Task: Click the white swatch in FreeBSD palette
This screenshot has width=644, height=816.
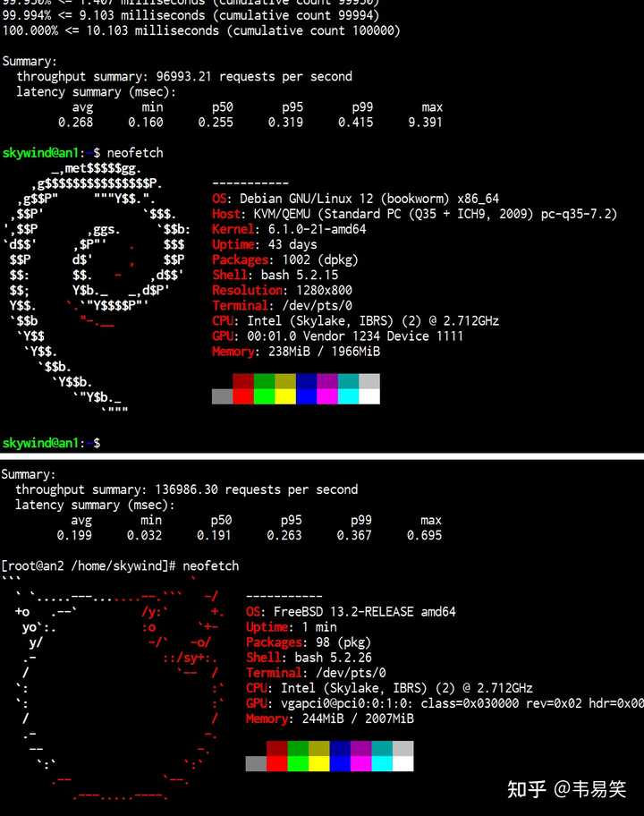Action: tap(403, 763)
